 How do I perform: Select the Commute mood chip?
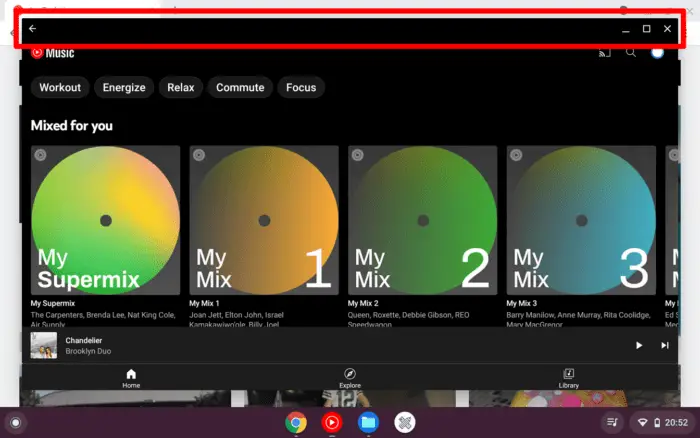pos(240,88)
